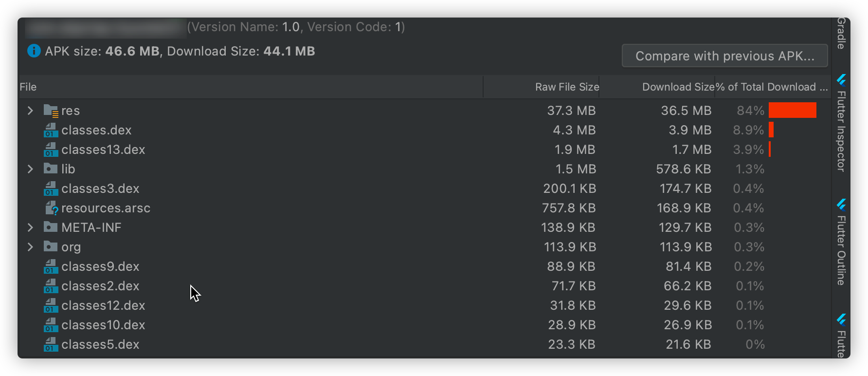This screenshot has width=868, height=376.
Task: Click the blue APK size info icon
Action: 34,51
